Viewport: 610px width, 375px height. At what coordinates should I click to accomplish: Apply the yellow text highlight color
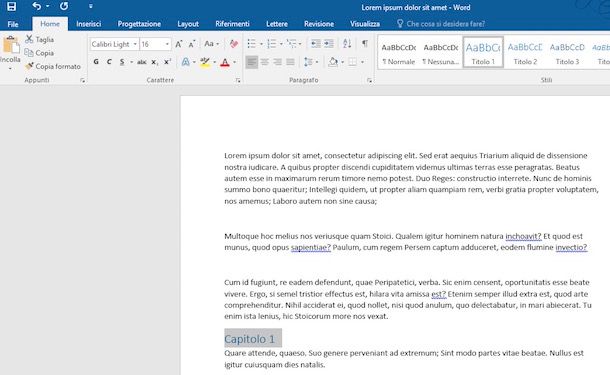205,62
